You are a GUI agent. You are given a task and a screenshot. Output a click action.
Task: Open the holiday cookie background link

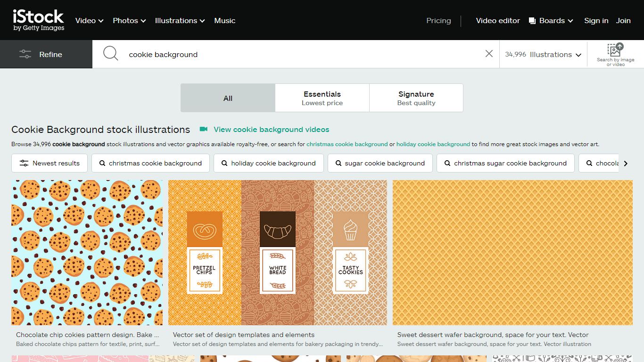point(433,144)
